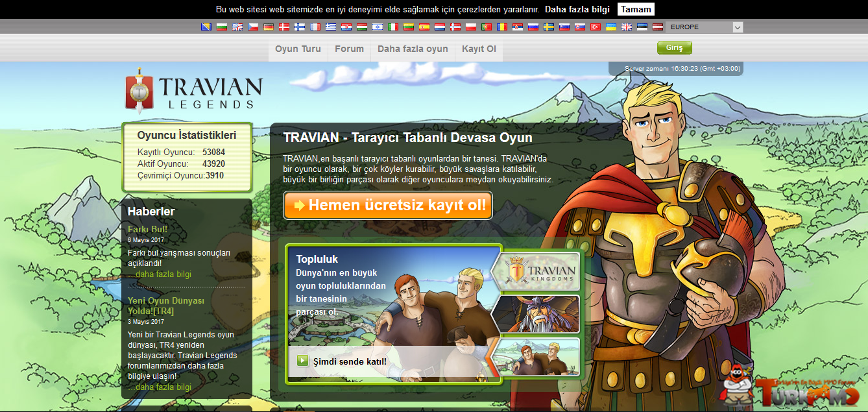Viewport: 868px width, 412px height.
Task: Open the cookie notice's Daha fazla bilgi link
Action: pyautogui.click(x=577, y=10)
